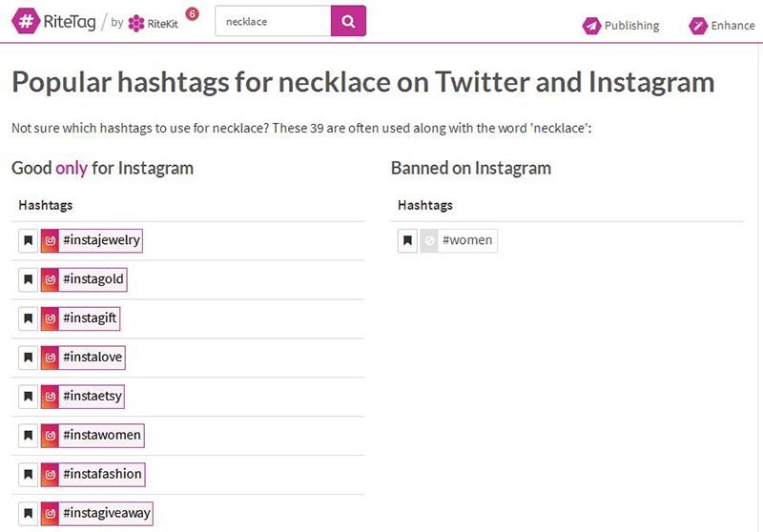Click banned circle icon beside #women
The image size is (763, 532).
pyautogui.click(x=430, y=240)
